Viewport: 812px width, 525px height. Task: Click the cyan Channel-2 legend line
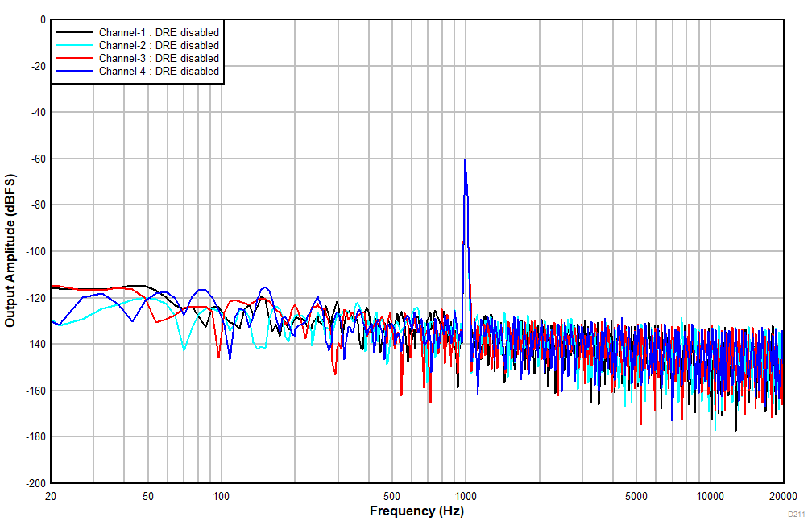click(75, 46)
